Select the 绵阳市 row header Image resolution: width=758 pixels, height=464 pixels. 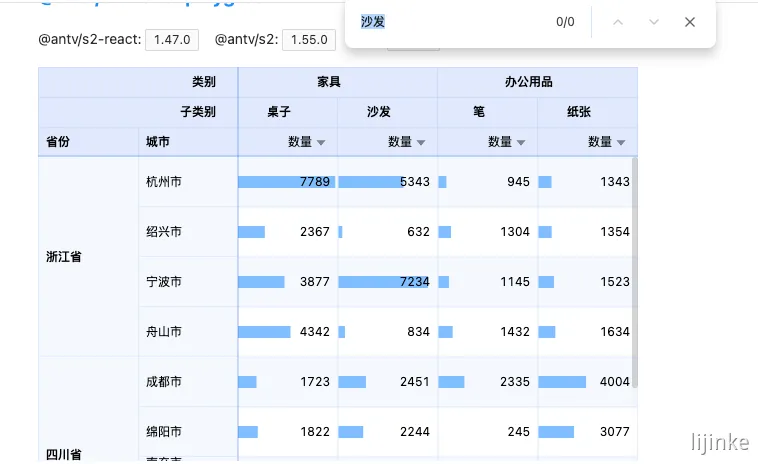[188, 432]
